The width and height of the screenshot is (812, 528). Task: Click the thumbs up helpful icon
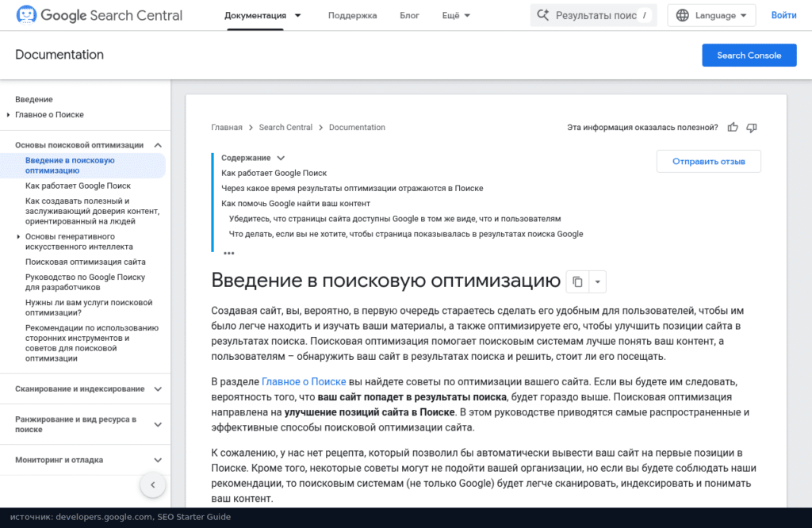pos(732,128)
